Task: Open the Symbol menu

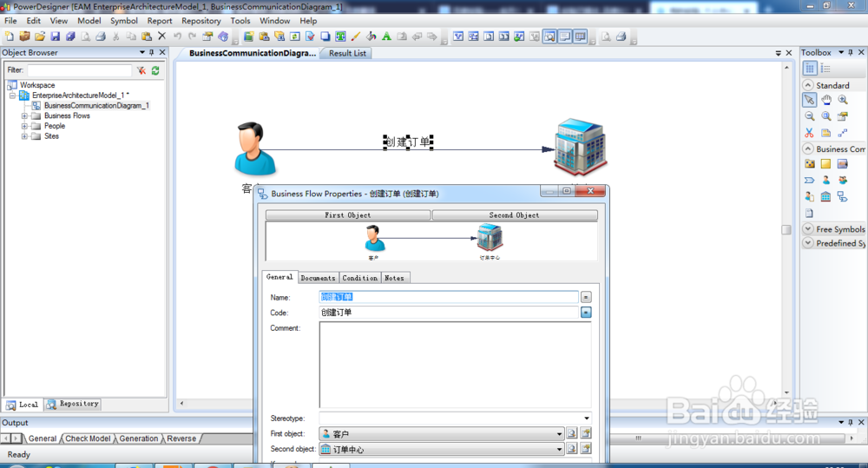Action: (x=124, y=21)
